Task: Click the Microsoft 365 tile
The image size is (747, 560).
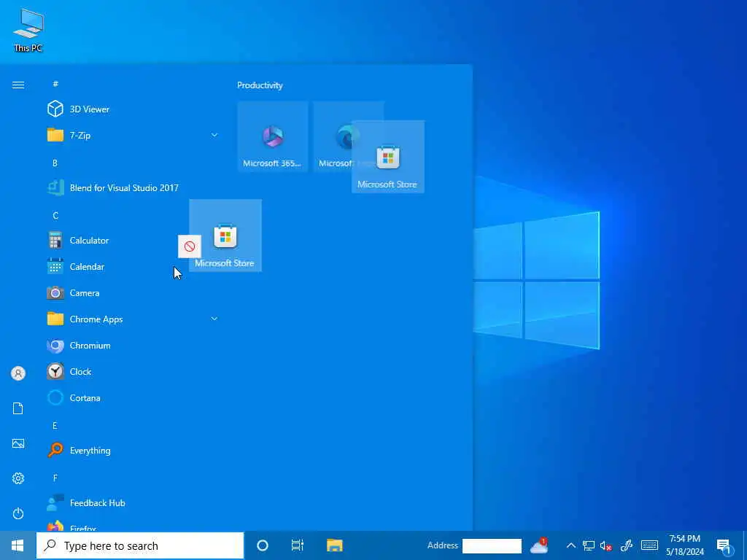Action: pos(273,136)
